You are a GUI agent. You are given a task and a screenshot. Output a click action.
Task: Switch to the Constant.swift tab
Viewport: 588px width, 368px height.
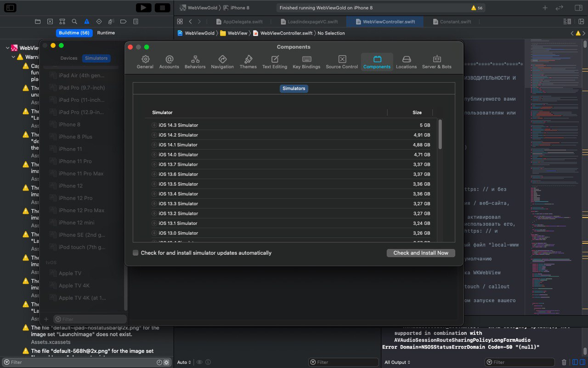[x=451, y=22]
